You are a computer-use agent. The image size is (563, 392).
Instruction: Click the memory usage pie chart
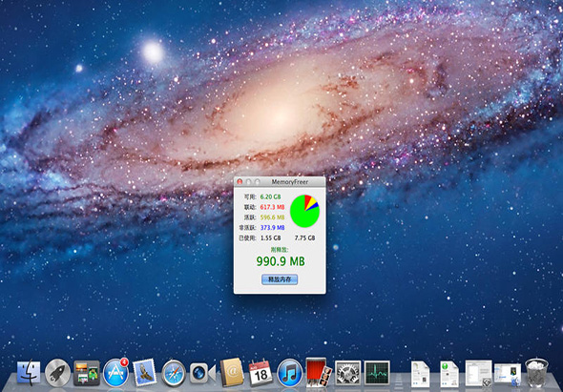pos(304,211)
